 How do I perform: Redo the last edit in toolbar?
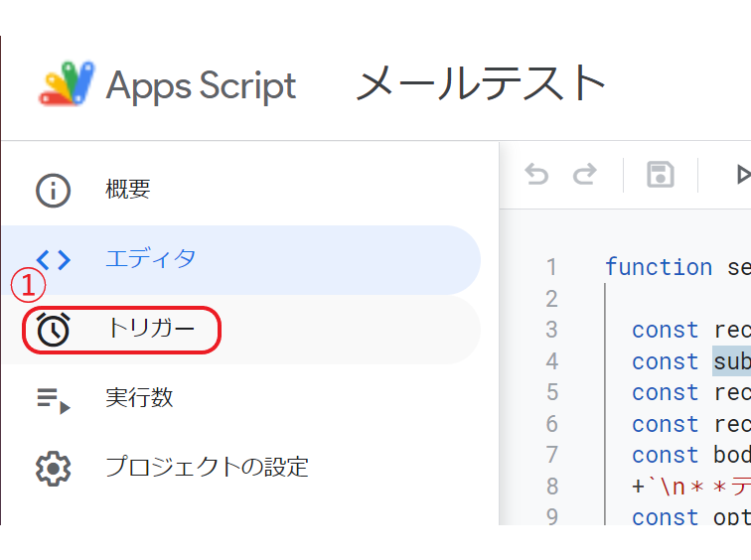[x=585, y=174]
